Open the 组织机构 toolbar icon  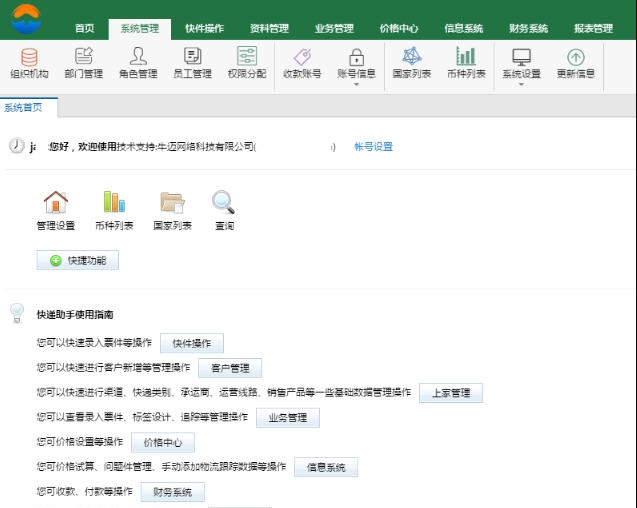point(27,58)
